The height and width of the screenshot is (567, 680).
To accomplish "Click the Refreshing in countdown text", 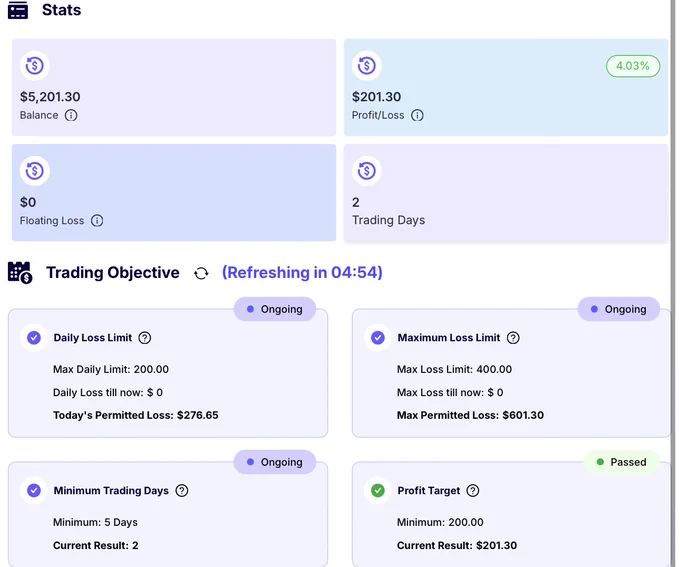I will click(x=302, y=272).
